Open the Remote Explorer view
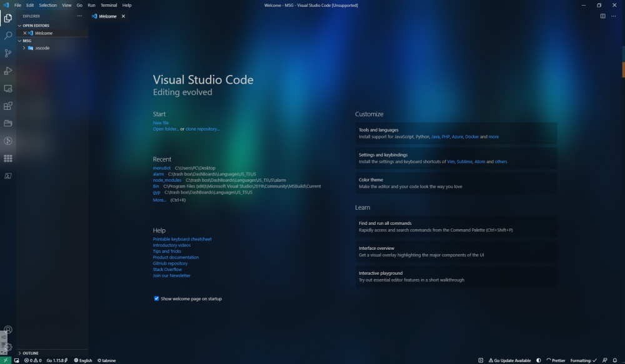Screen dimensions: 625x364 pos(8,89)
